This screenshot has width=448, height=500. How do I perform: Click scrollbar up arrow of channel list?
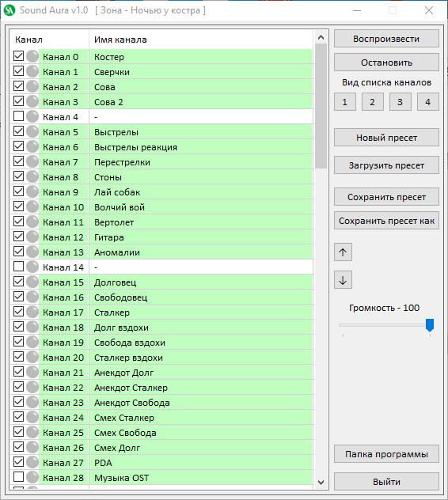[321, 38]
